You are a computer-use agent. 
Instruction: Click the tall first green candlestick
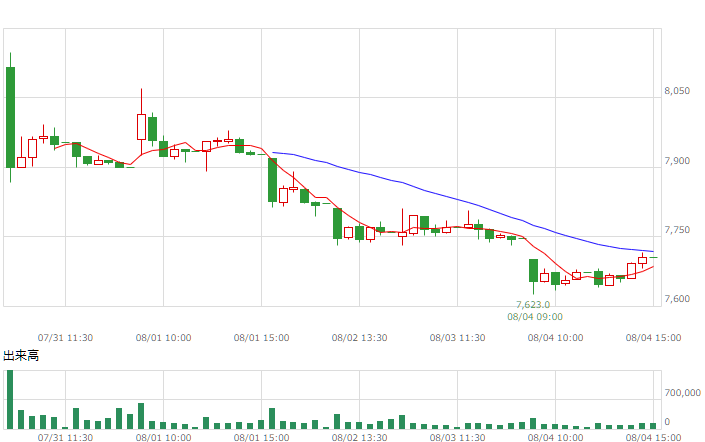click(x=10, y=117)
